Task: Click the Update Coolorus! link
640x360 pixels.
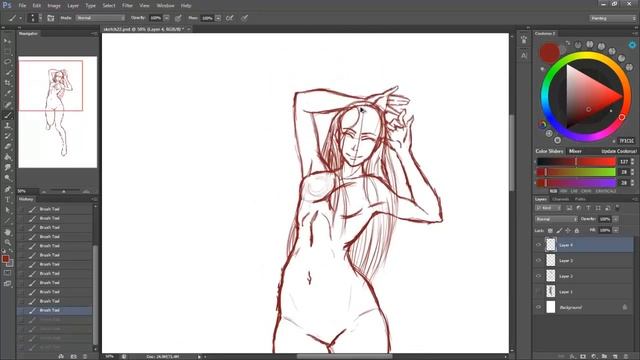Action: pos(619,151)
